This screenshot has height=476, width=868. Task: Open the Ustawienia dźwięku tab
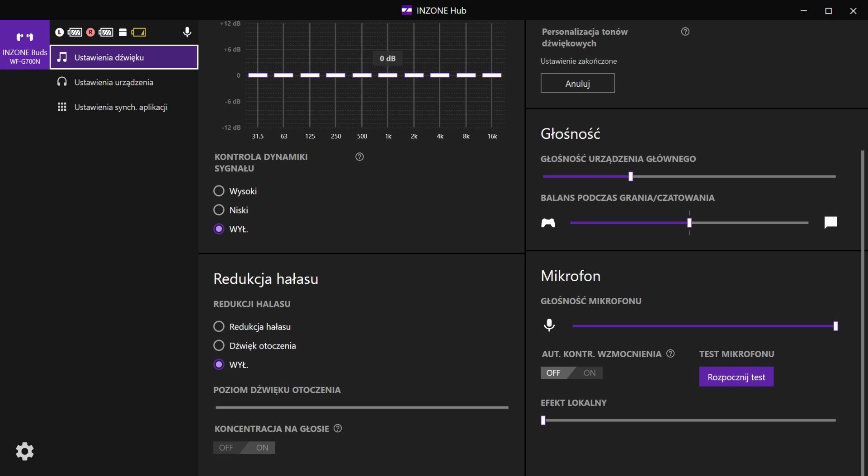coord(124,57)
